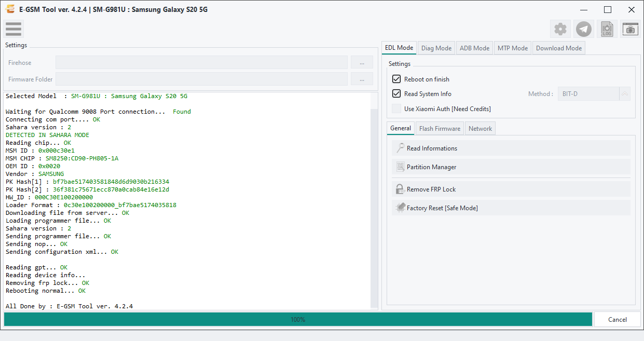This screenshot has height=341, width=644.
Task: Click Remove FRP Lock button
Action: click(x=511, y=189)
